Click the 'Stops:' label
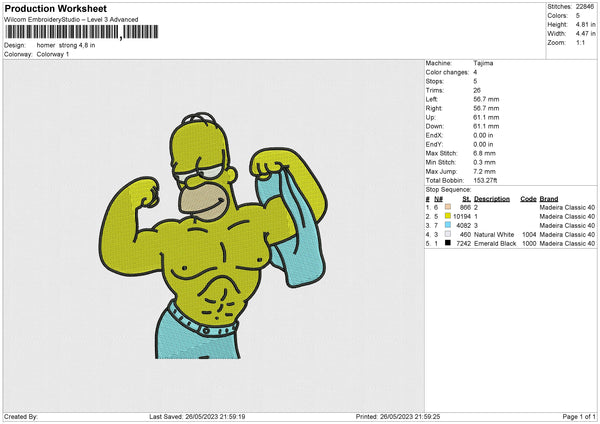 [x=435, y=81]
